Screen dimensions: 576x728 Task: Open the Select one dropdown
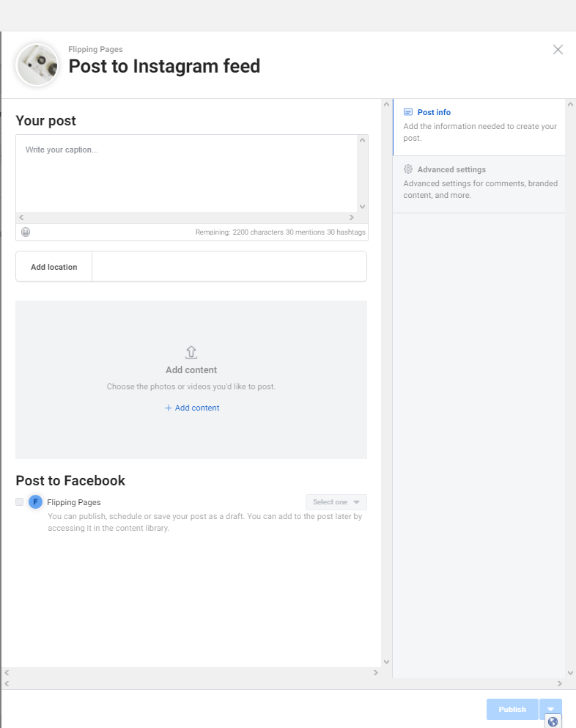[336, 502]
